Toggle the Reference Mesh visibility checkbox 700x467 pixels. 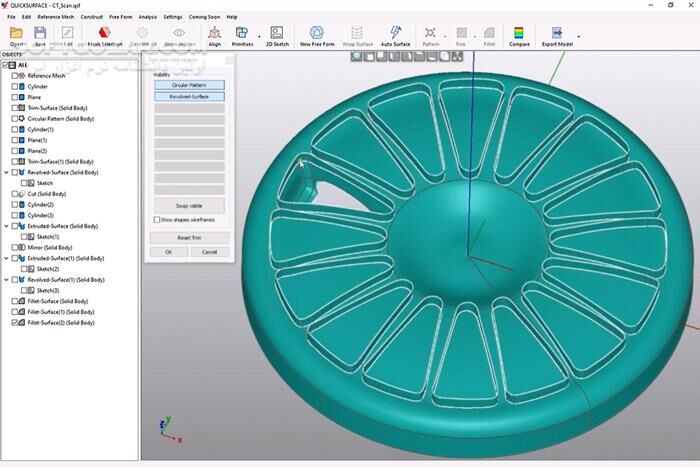pyautogui.click(x=15, y=76)
